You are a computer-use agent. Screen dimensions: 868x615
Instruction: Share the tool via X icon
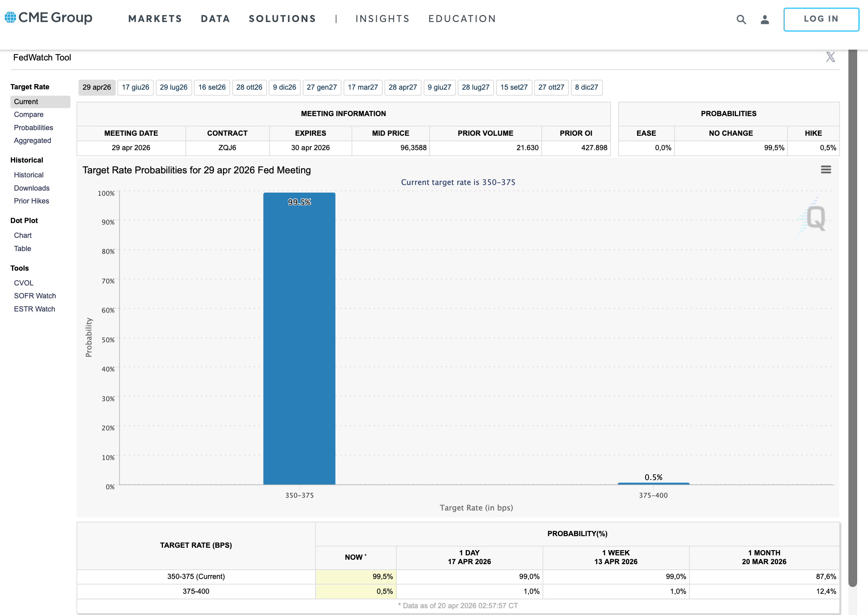point(830,57)
